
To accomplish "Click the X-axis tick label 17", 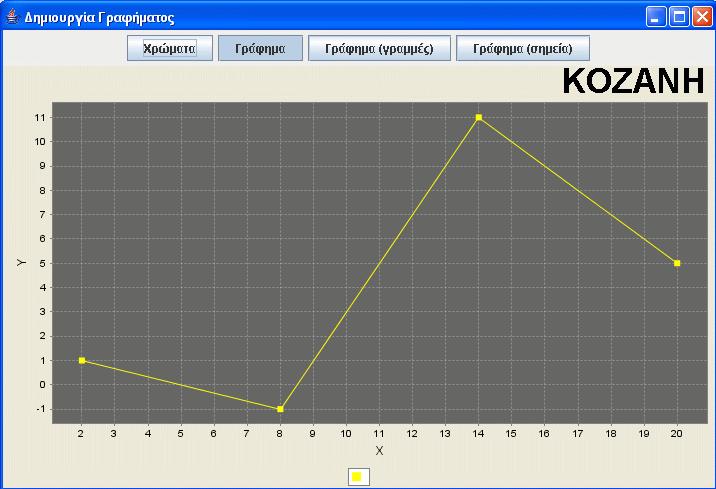I will click(578, 434).
